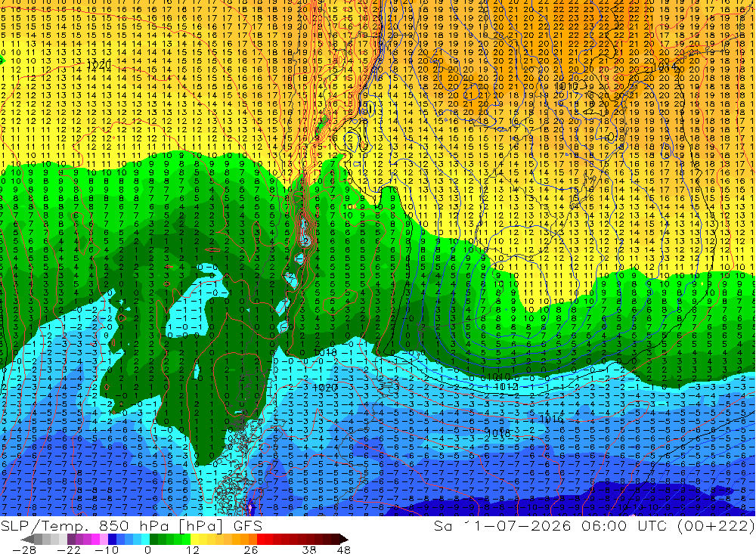
Task: Click the left gray arrow end of legend
Action: coord(27,540)
